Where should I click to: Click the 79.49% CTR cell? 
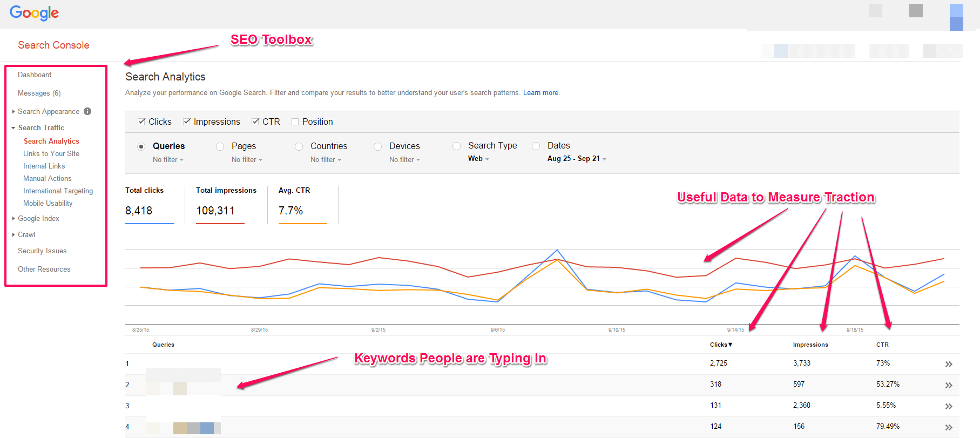888,426
